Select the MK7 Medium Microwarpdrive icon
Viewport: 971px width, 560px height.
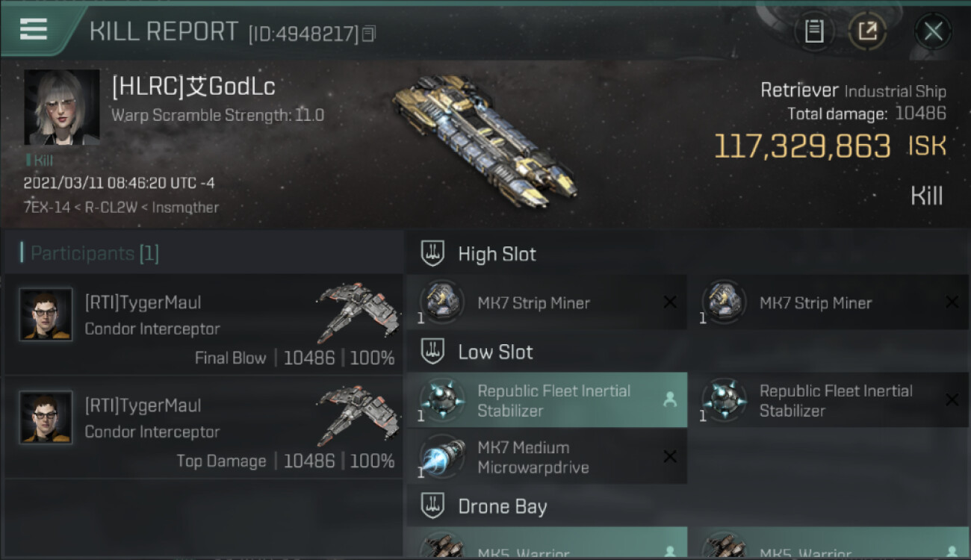(442, 457)
